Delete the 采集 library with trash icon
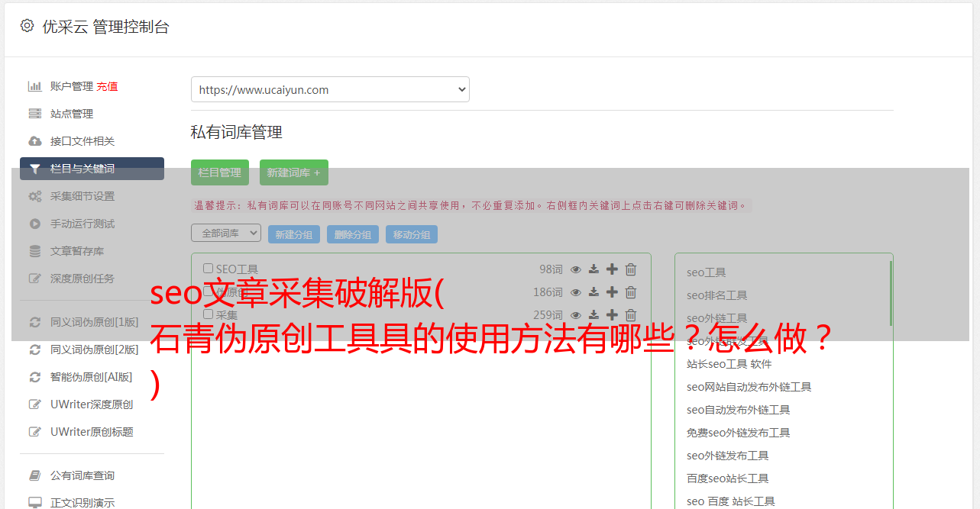 [x=631, y=315]
